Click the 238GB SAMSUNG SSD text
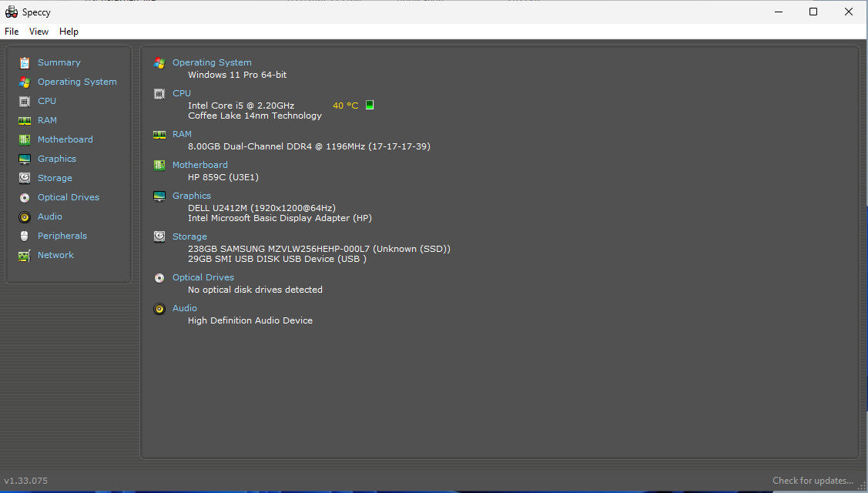This screenshot has height=493, width=868. coord(319,250)
